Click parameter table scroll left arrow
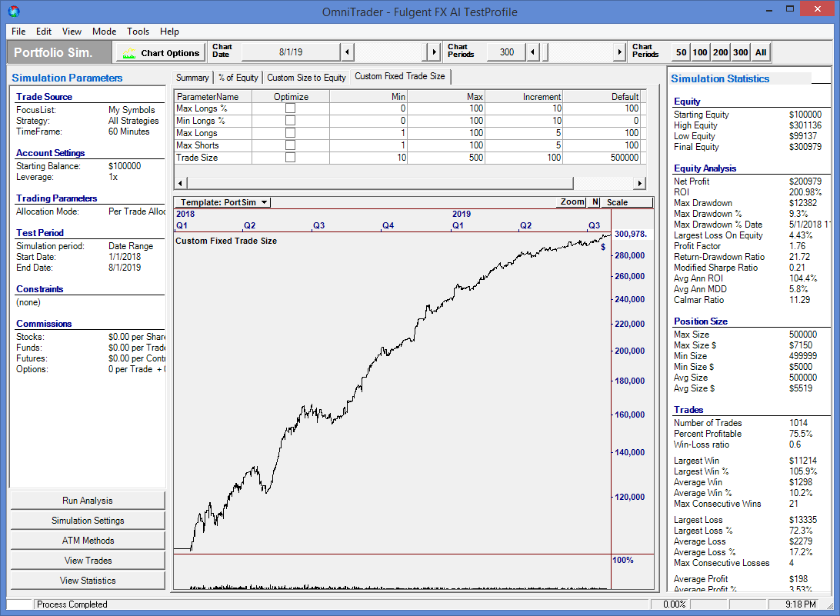Image resolution: width=840 pixels, height=616 pixels. [x=180, y=183]
